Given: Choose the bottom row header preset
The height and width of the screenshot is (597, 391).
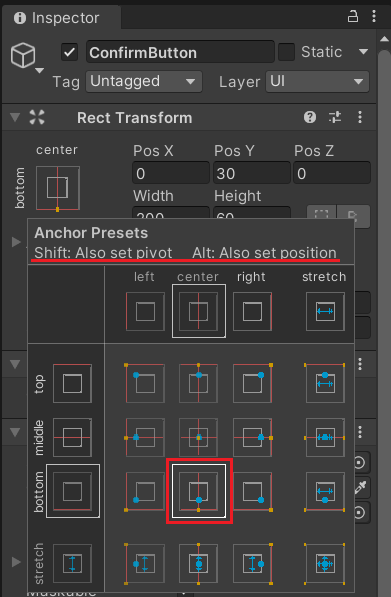Looking at the screenshot, I should coord(73,491).
